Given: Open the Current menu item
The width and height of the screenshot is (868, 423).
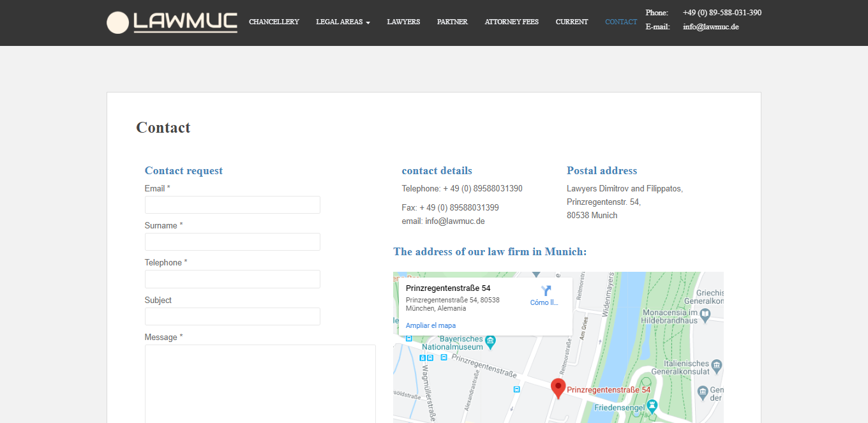Looking at the screenshot, I should coord(572,22).
